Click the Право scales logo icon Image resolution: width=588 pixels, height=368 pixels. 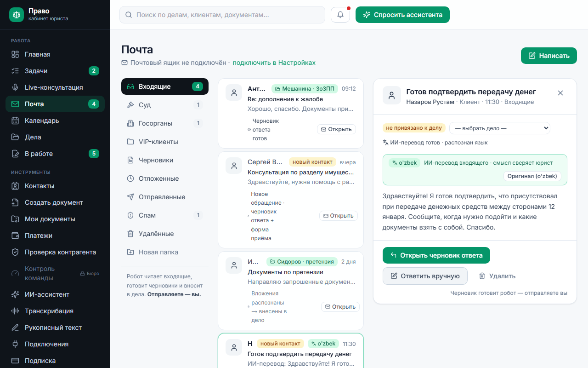click(x=17, y=15)
